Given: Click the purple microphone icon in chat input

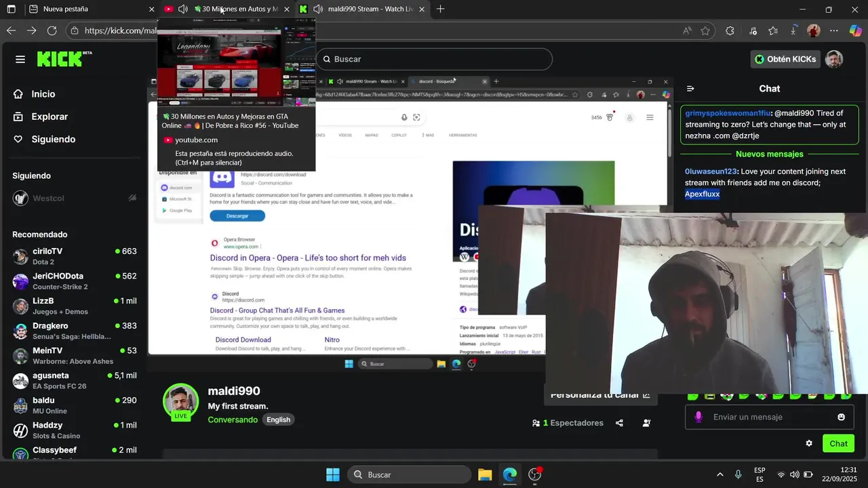Looking at the screenshot, I should coord(698,417).
